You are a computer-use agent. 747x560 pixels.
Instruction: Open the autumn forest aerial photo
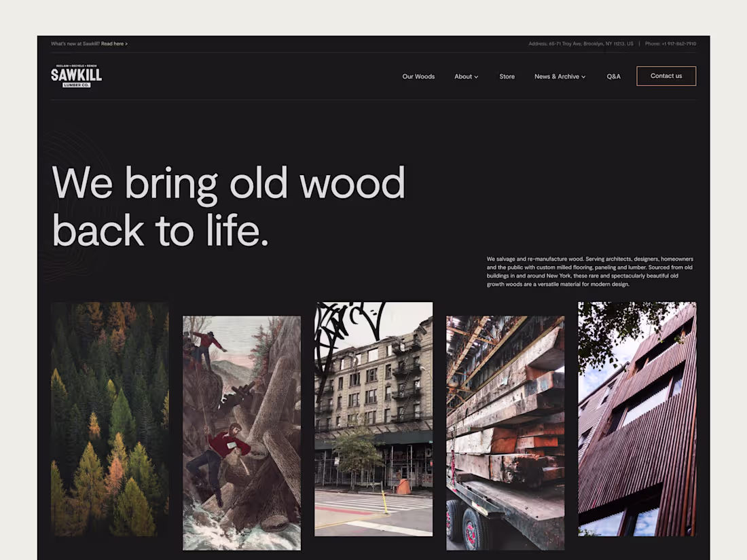(x=109, y=419)
